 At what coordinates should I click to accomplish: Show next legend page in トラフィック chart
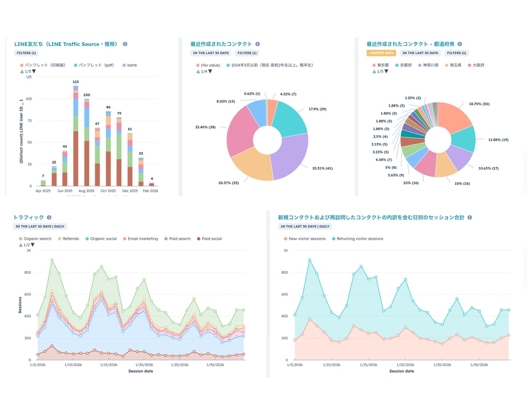(33, 245)
